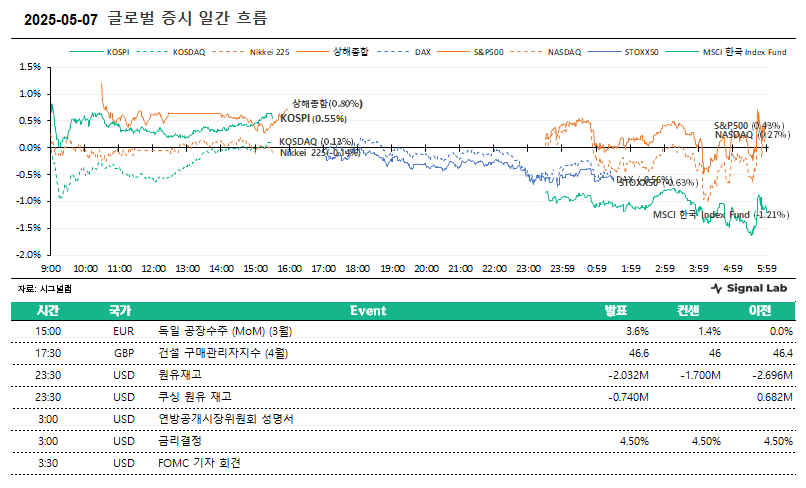Screen dimensions: 806x488
Task: Click the 4.50% value under 컨센 column
Action: 706,441
